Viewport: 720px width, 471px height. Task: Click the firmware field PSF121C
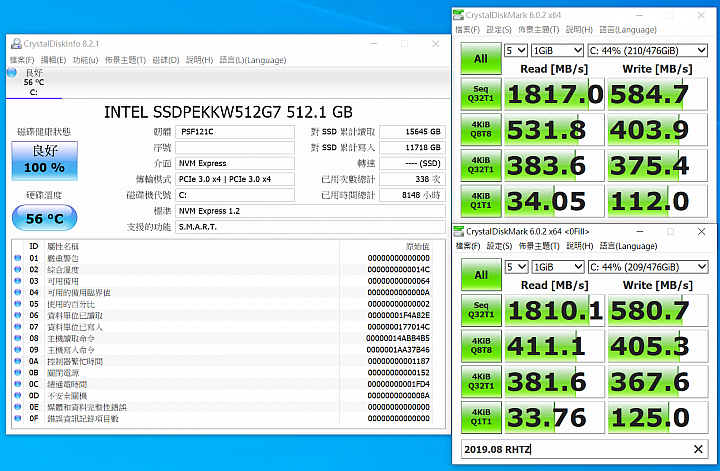coord(235,132)
